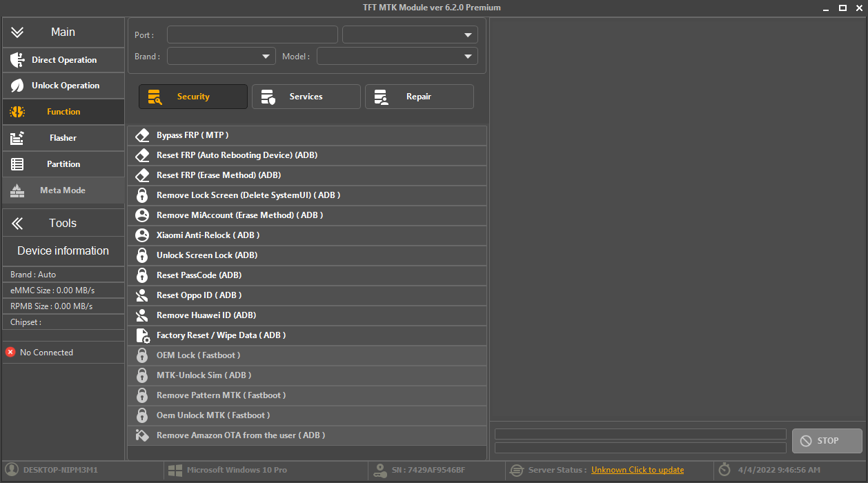868x483 pixels.
Task: Open the Brand dropdown
Action: coord(221,56)
